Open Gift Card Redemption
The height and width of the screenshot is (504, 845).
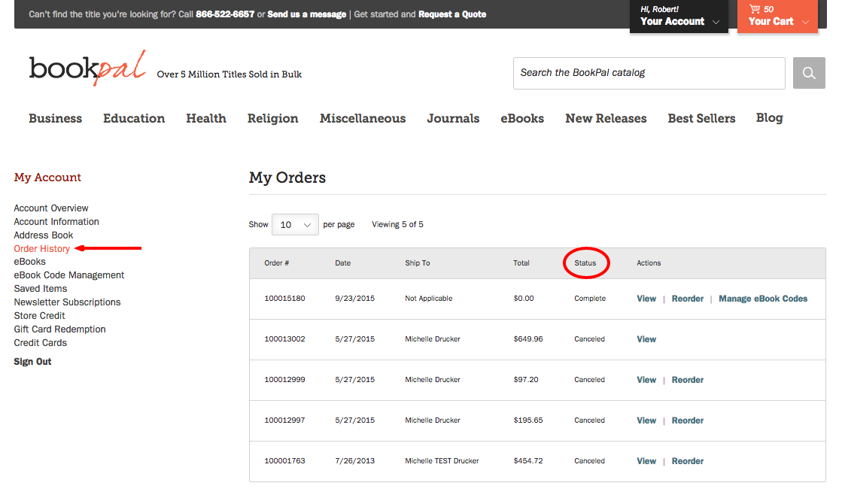pyautogui.click(x=59, y=329)
